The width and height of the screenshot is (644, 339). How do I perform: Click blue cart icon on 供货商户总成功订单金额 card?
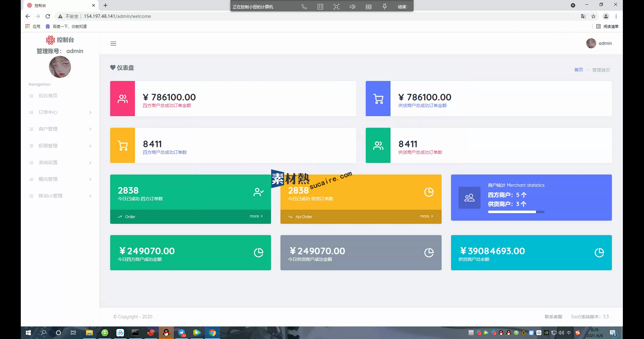[x=378, y=99]
